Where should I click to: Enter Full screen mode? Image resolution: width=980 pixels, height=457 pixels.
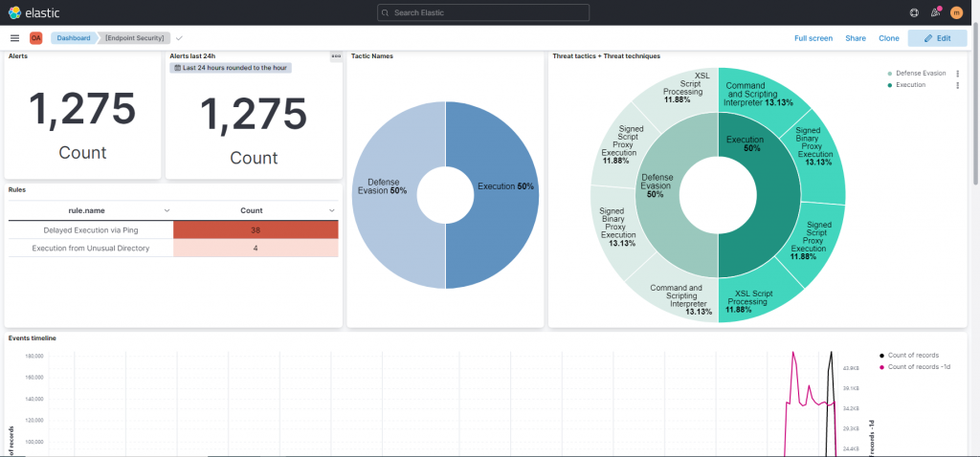[813, 38]
